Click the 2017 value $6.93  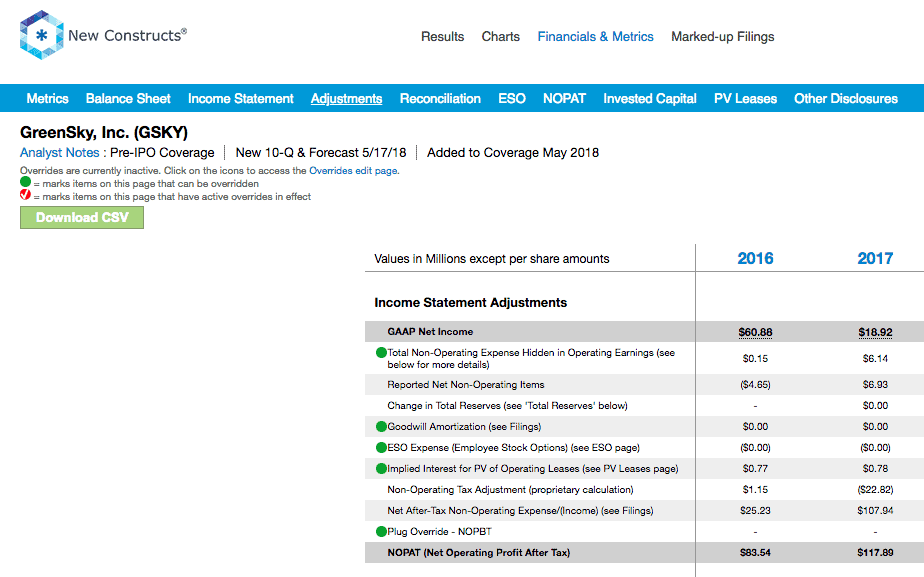875,384
